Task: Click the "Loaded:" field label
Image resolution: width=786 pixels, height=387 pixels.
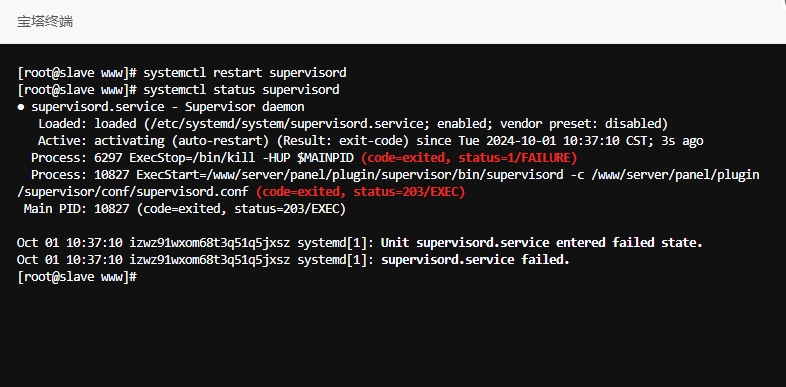Action: pyautogui.click(x=62, y=124)
